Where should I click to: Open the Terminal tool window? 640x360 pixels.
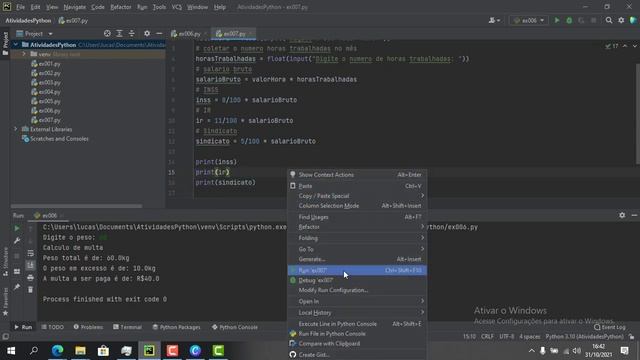point(127,327)
